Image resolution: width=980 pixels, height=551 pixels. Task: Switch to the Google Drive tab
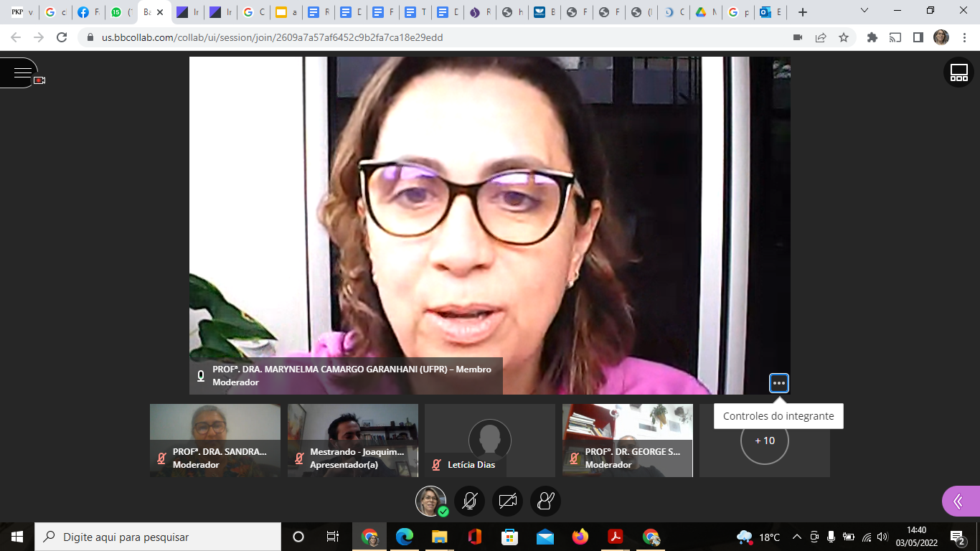(x=706, y=12)
